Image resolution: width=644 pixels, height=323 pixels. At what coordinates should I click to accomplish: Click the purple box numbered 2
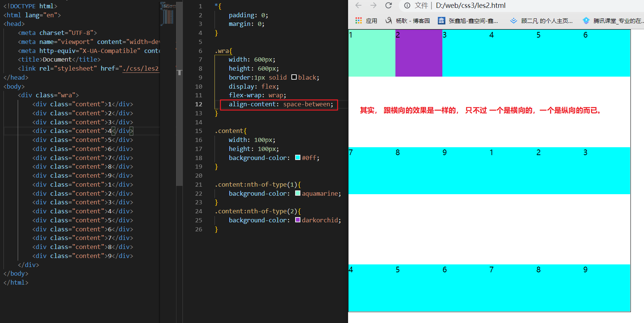click(419, 53)
